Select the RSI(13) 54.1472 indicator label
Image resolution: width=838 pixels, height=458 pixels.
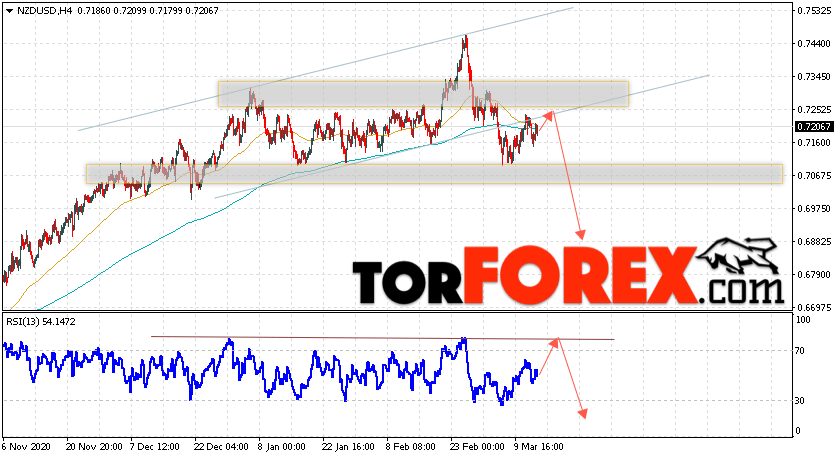click(x=41, y=322)
